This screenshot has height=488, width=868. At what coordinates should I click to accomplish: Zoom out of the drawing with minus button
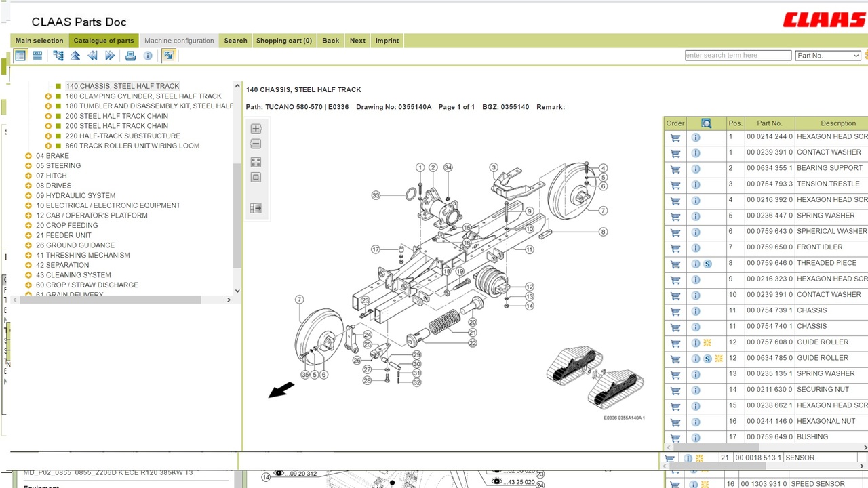[256, 144]
